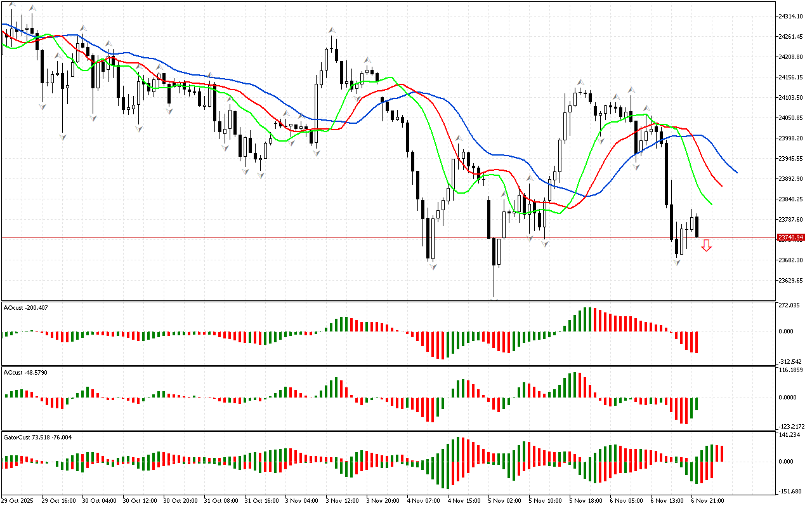Screen dimensions: 812x508
Task: Click the 29 Oct 2025 date label
Action: pyautogui.click(x=20, y=501)
